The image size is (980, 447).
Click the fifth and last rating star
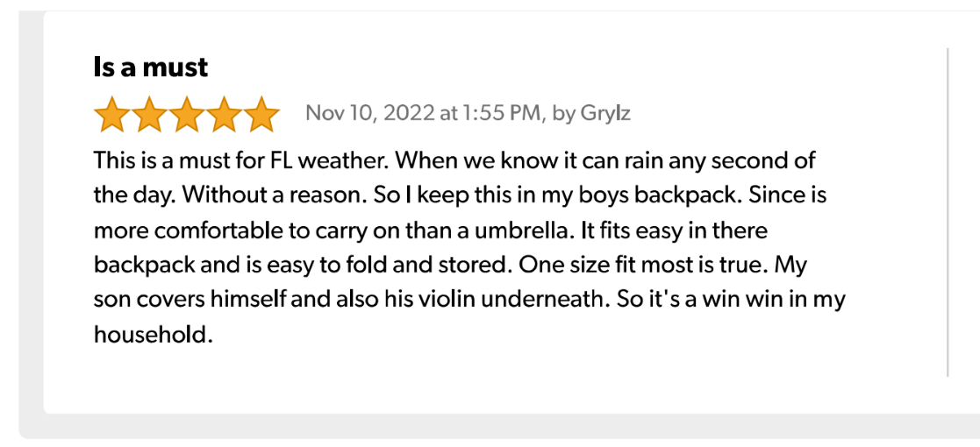click(x=261, y=115)
